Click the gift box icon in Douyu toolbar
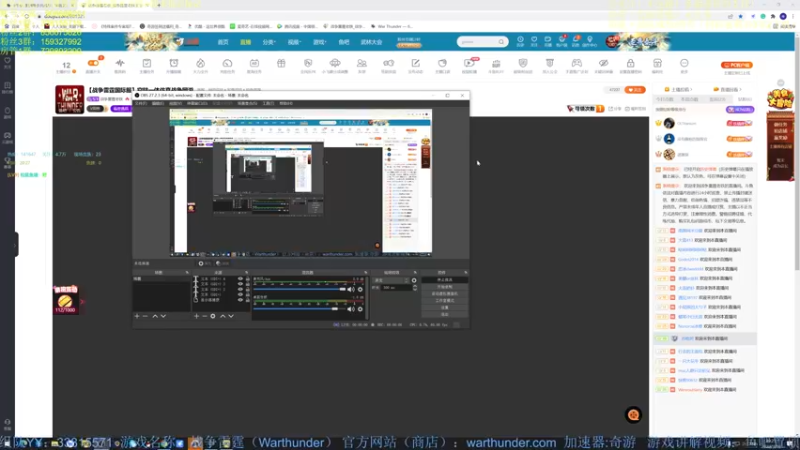The width and height of the screenshot is (800, 450). (281, 63)
